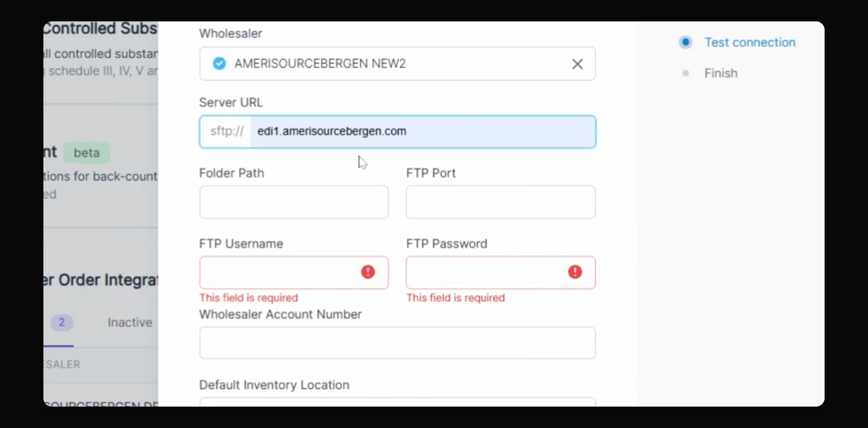The image size is (868, 428).
Task: Click the FTP Username label
Action: (241, 244)
